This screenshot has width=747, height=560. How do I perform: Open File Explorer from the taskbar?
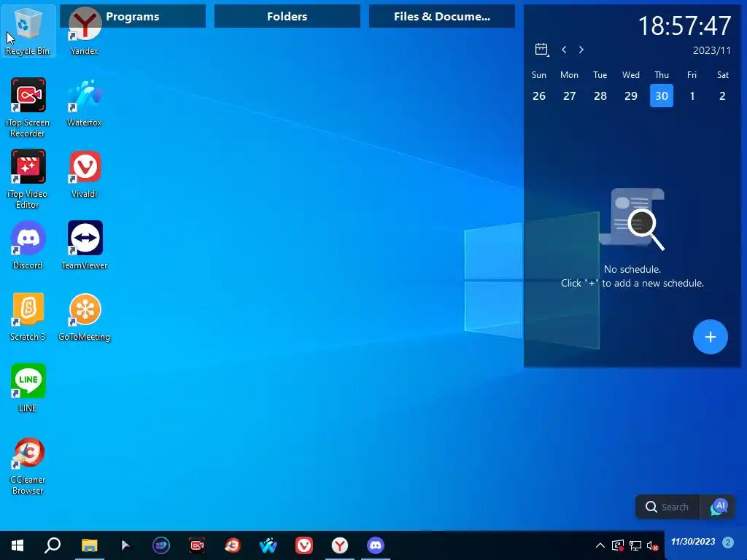click(x=89, y=545)
